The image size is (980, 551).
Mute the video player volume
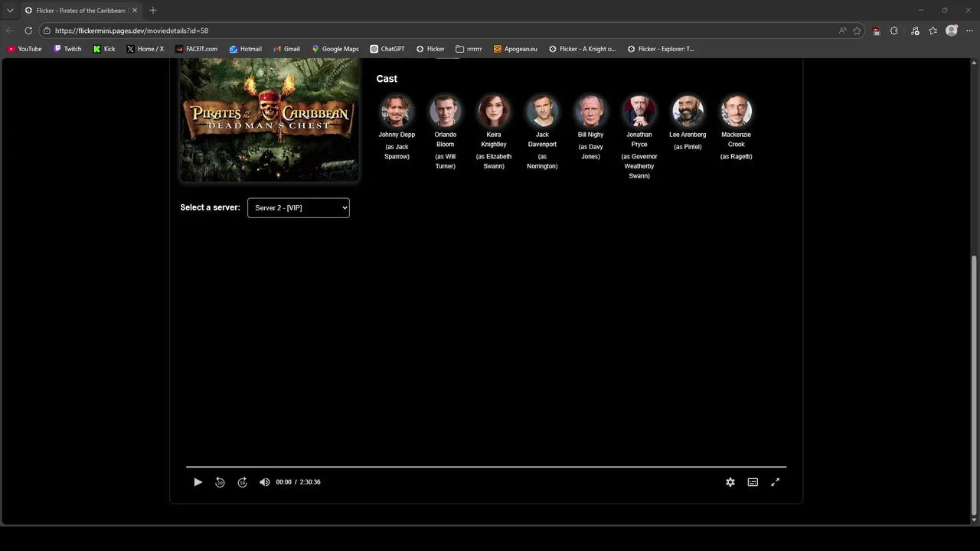264,482
